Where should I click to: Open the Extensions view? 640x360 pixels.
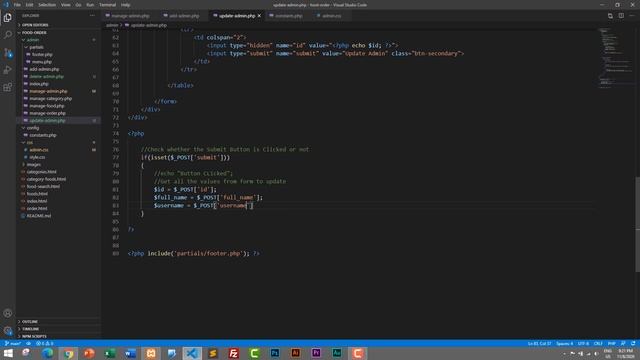point(8,87)
